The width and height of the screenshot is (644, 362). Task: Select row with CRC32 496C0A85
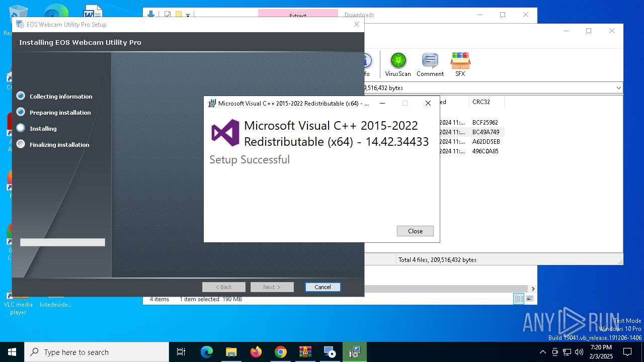point(485,151)
